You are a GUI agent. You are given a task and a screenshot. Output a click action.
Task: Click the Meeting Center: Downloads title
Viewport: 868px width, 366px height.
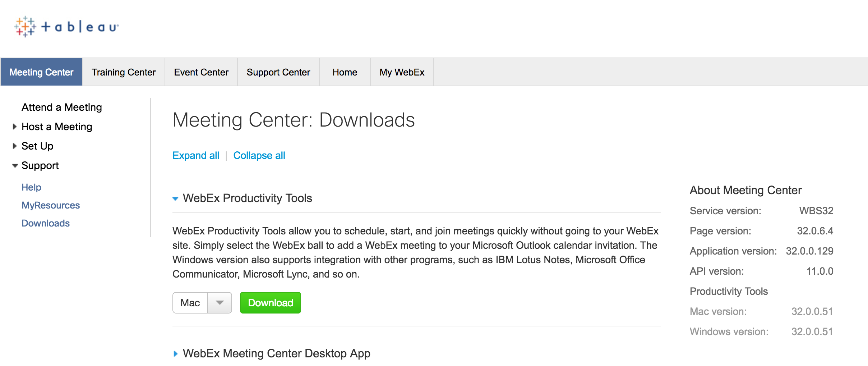(294, 120)
